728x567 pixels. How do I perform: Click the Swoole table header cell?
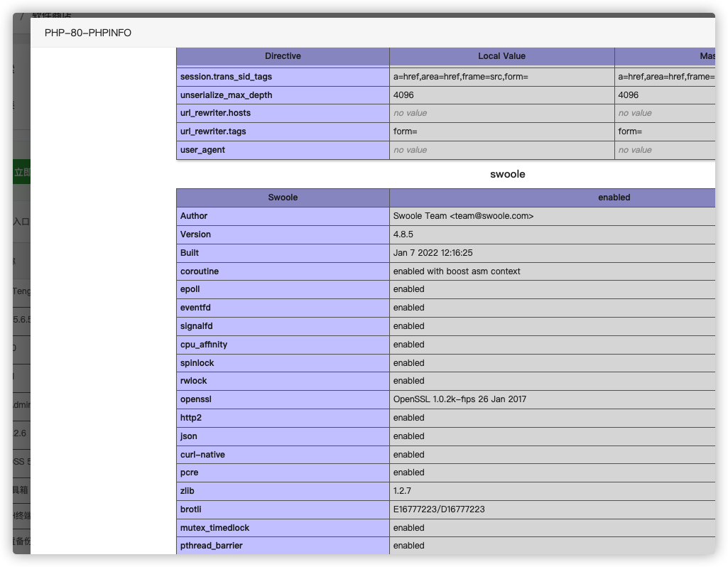[x=283, y=198]
